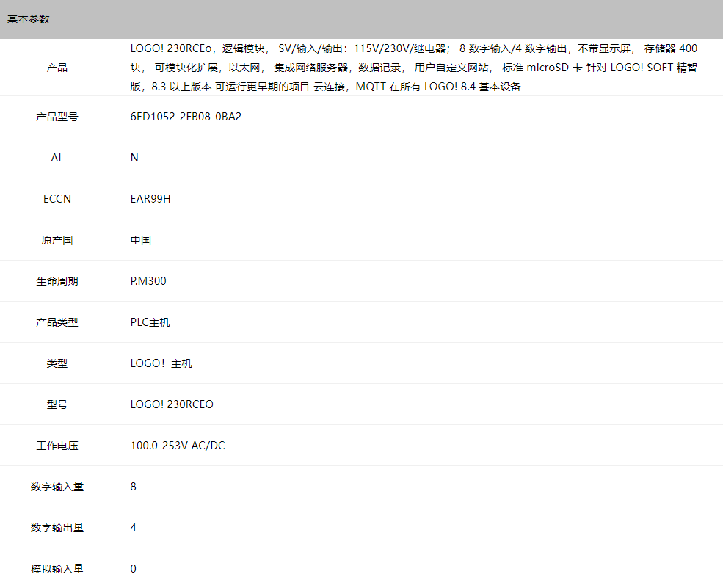Select the 模拟输入量 label cell

[x=57, y=569]
